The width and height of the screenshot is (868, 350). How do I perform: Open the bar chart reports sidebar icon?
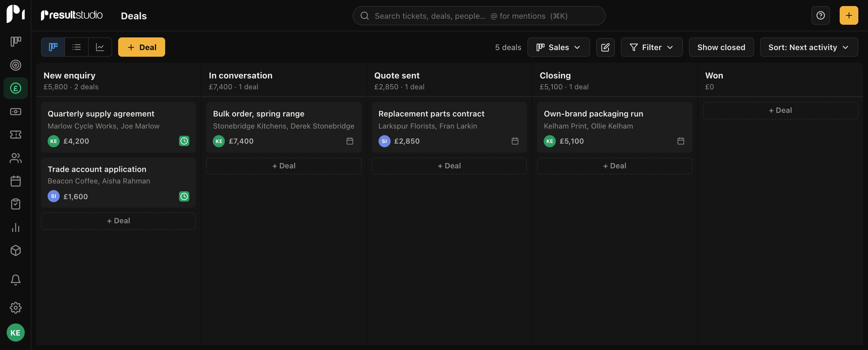(15, 227)
